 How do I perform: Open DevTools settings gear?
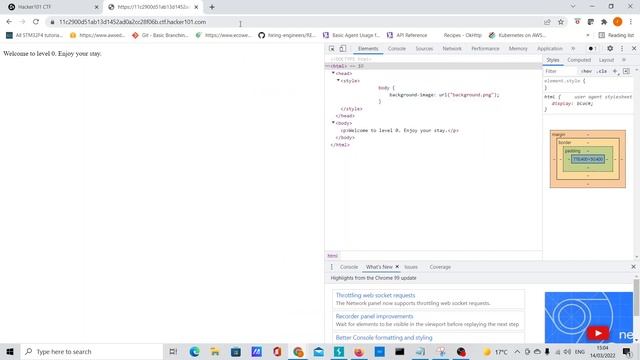click(610, 48)
